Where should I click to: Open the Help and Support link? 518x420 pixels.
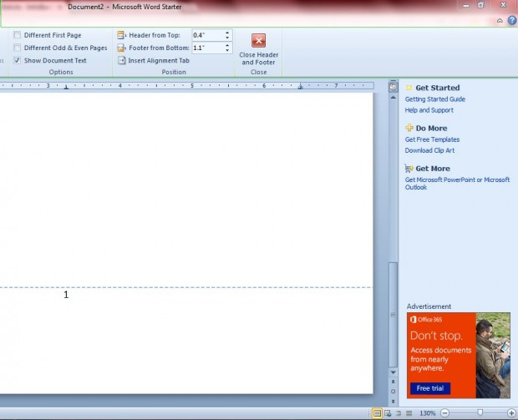coord(429,110)
